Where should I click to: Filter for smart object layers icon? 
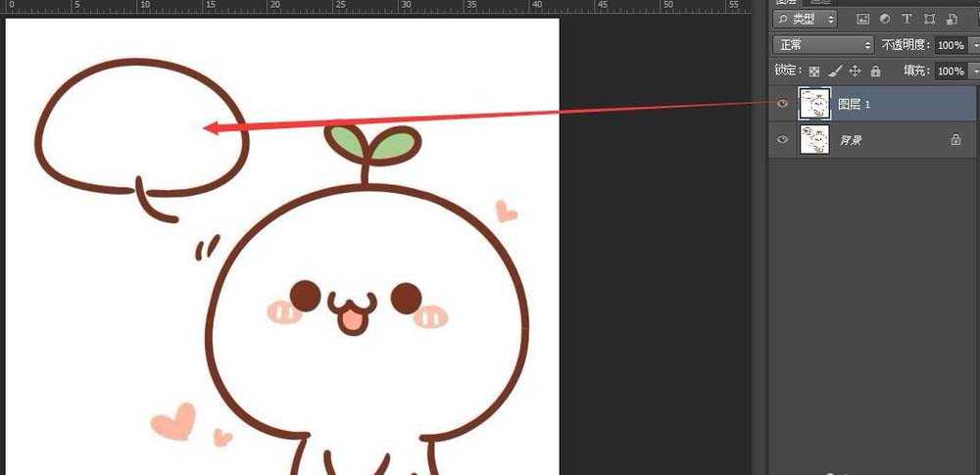tap(953, 19)
